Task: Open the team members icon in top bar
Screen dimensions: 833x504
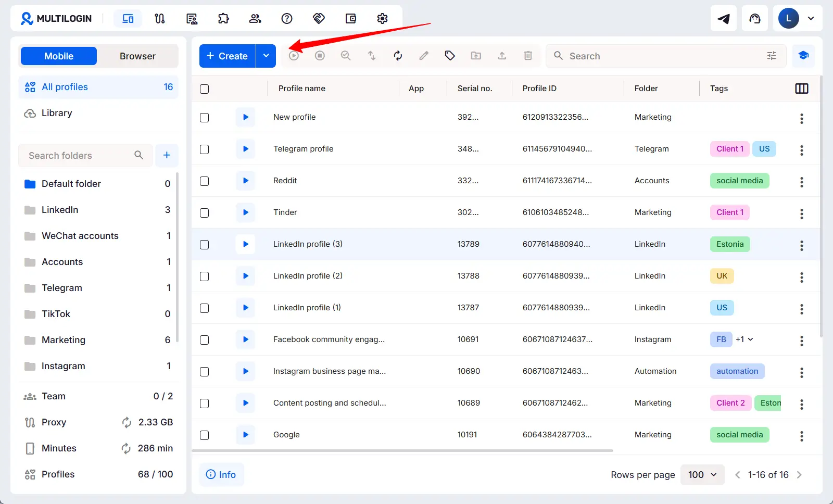Action: [x=255, y=19]
